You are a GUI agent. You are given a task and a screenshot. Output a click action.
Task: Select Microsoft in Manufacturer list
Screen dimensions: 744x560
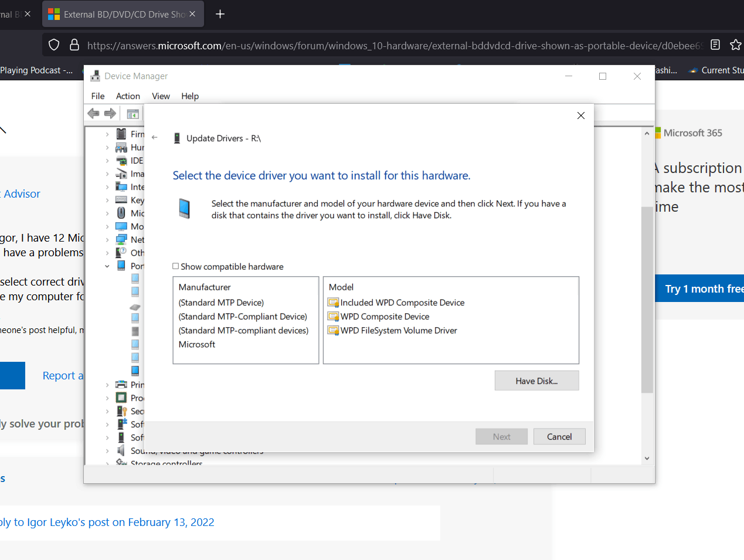[x=197, y=344]
